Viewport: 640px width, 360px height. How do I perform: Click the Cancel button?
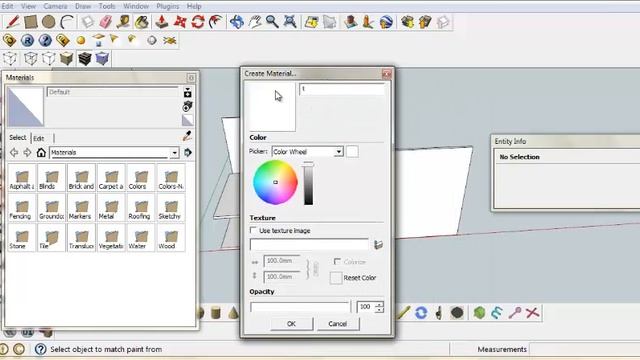tap(338, 324)
